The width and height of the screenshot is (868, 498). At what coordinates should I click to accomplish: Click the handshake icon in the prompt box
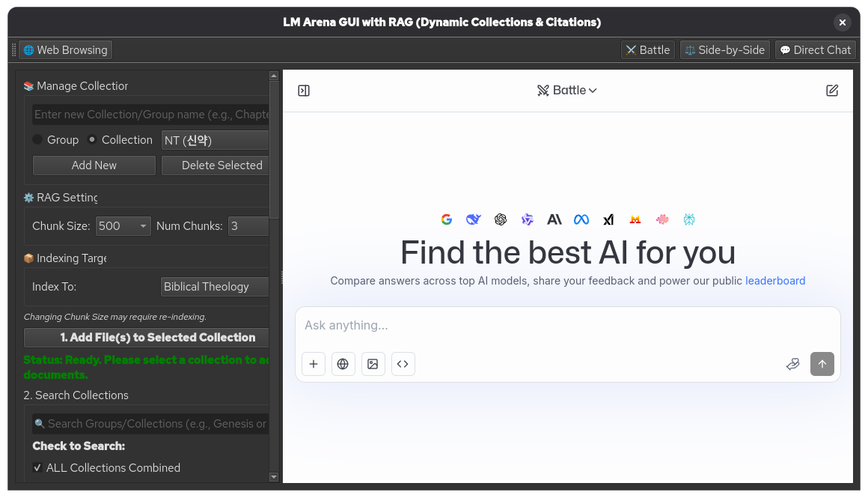coord(792,364)
